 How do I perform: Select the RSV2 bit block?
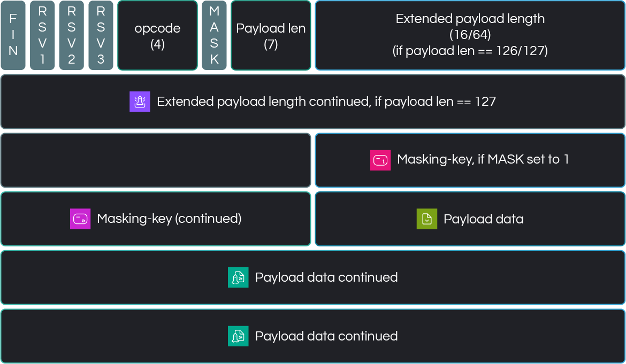click(x=72, y=35)
